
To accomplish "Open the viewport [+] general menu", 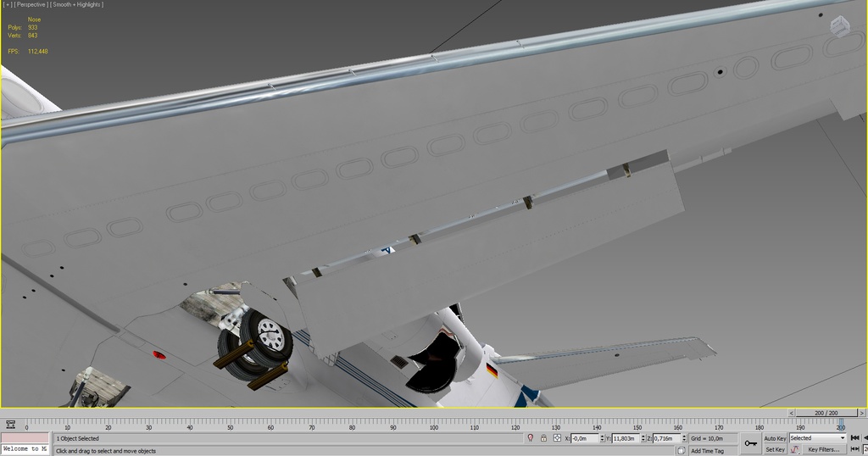I will click(x=8, y=5).
